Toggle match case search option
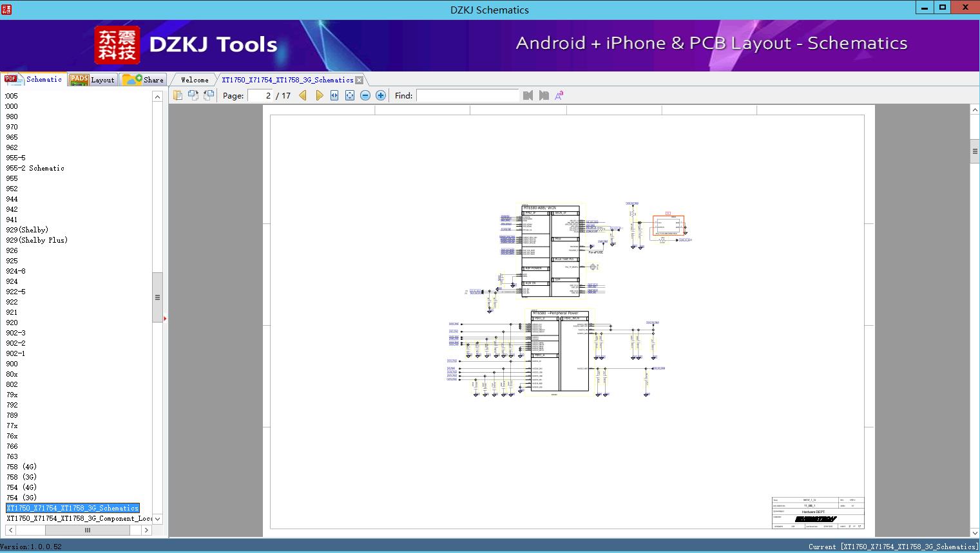This screenshot has width=980, height=553. (559, 95)
